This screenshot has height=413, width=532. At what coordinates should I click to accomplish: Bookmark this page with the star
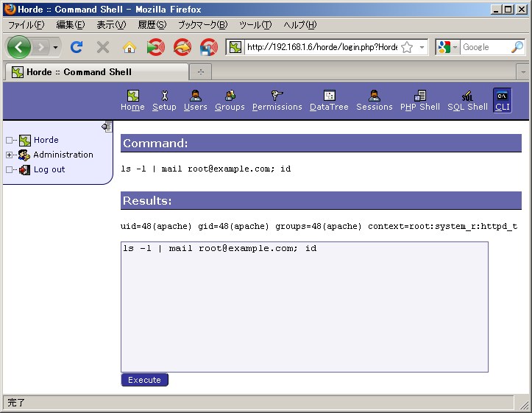tap(407, 47)
